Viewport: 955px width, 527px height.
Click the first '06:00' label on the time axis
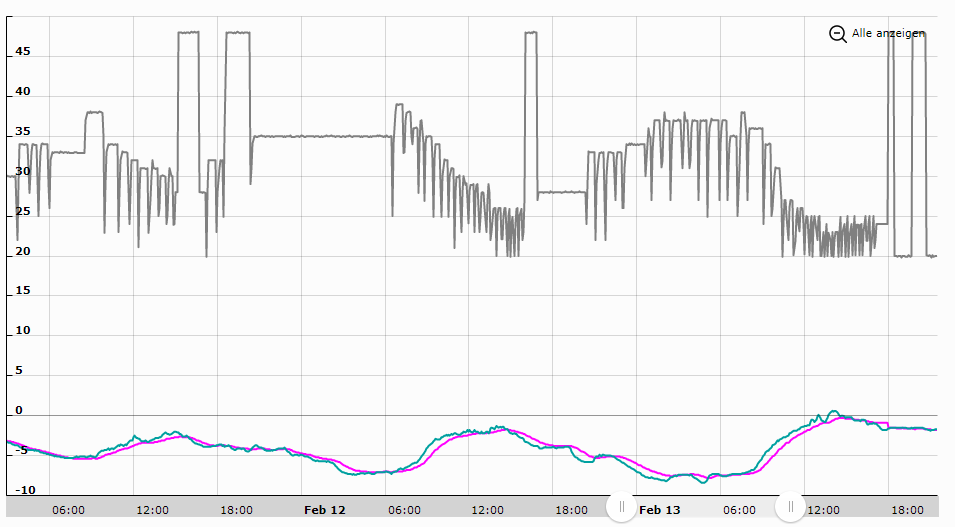[x=69, y=510]
